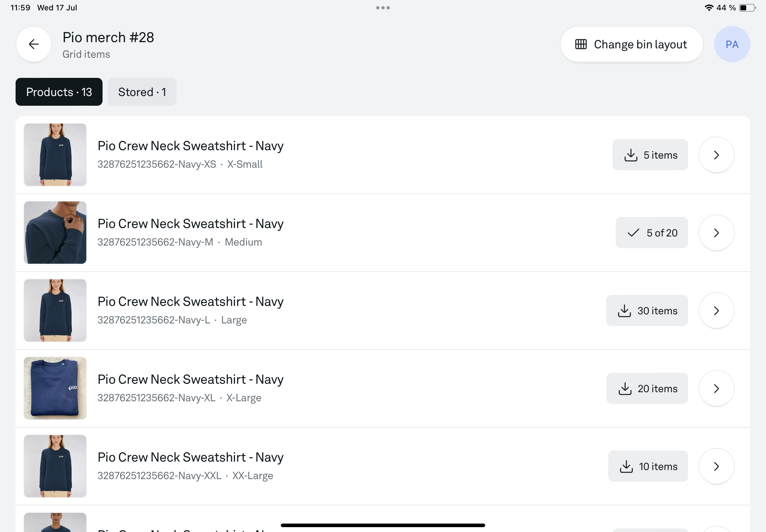Open details chevron for Large sweatshirt
The height and width of the screenshot is (532, 766).
(716, 311)
